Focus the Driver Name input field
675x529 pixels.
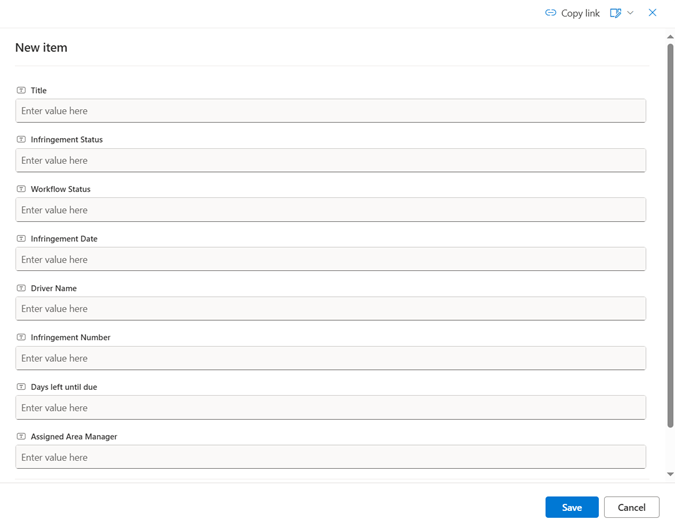(x=330, y=309)
